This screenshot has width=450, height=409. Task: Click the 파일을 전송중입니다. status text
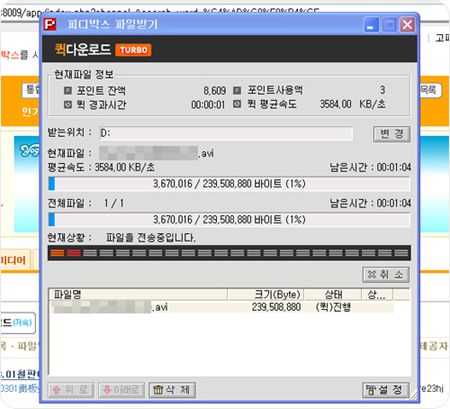151,238
